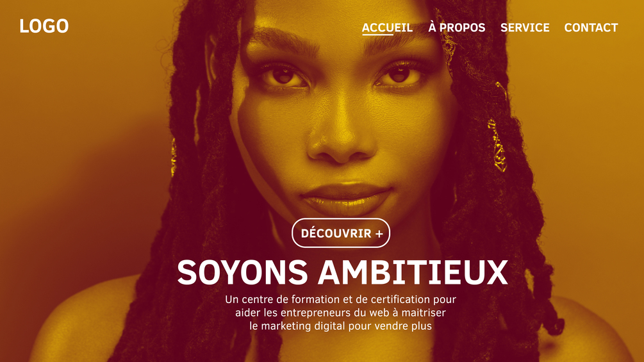The image size is (644, 362).
Task: Click the word AMBITIEUX in the headline
Action: tap(413, 272)
